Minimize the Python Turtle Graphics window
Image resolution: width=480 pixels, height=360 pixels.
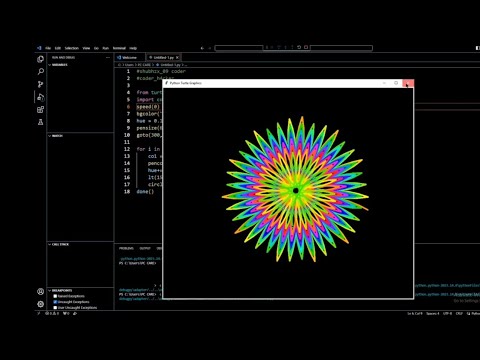384,83
